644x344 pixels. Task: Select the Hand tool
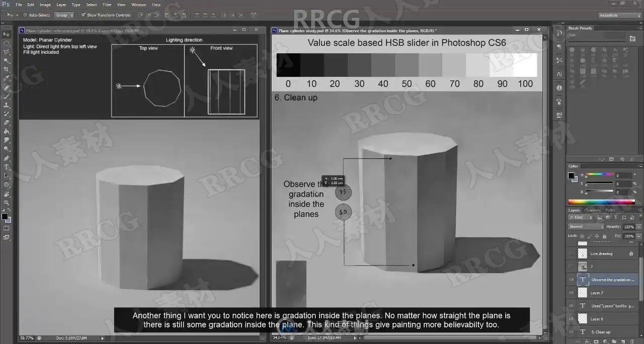point(7,194)
